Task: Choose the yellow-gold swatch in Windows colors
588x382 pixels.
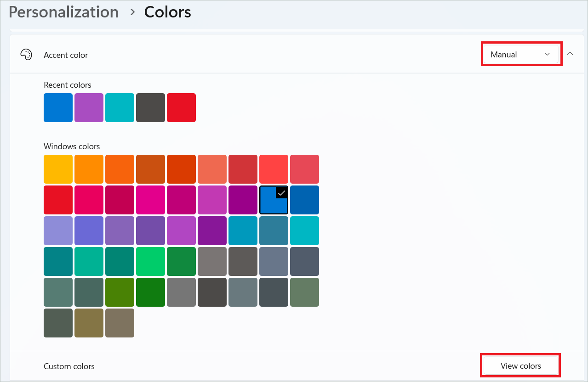Action: (58, 169)
